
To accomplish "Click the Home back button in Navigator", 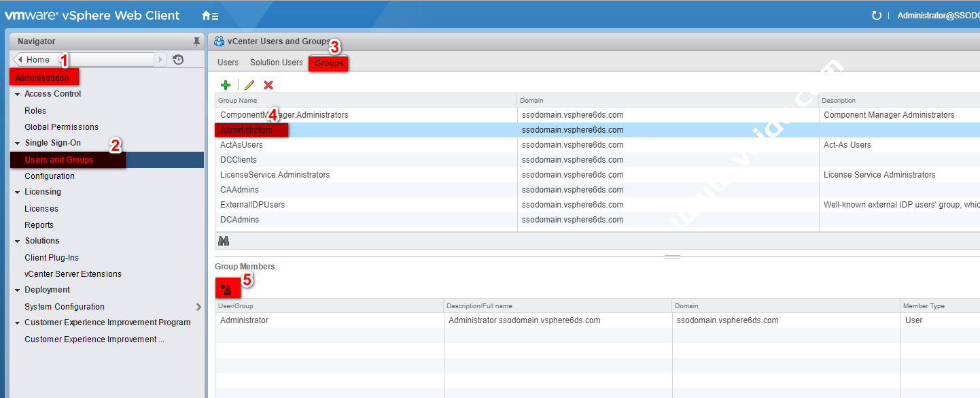I will 37,60.
